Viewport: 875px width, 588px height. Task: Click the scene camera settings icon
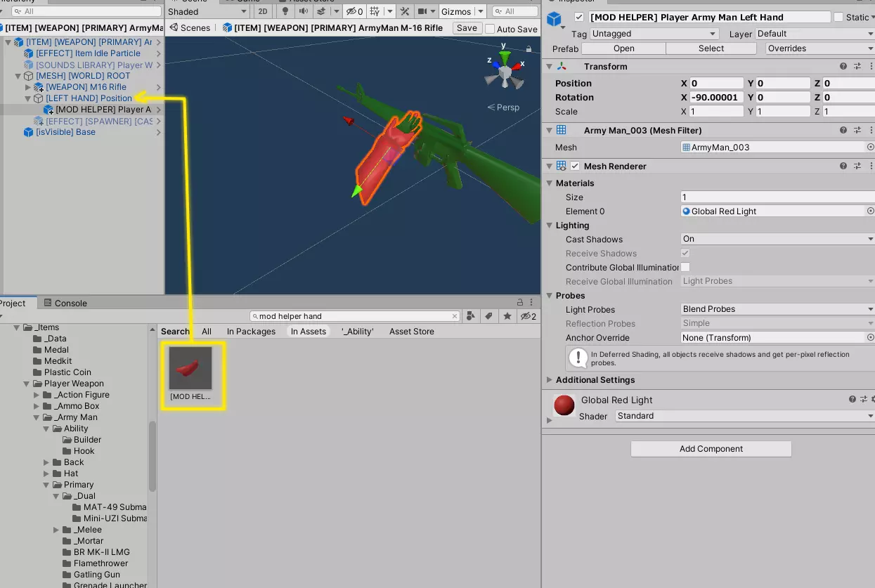tap(423, 11)
